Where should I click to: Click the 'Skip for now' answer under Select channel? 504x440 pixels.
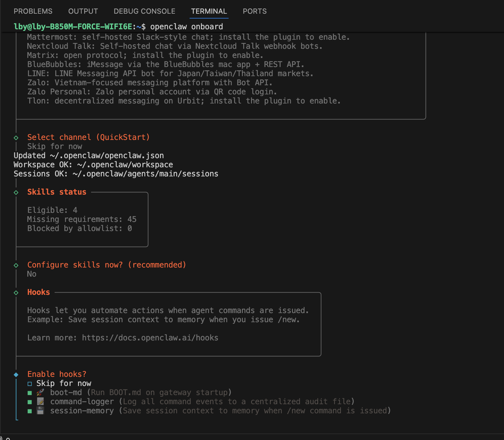pos(55,146)
